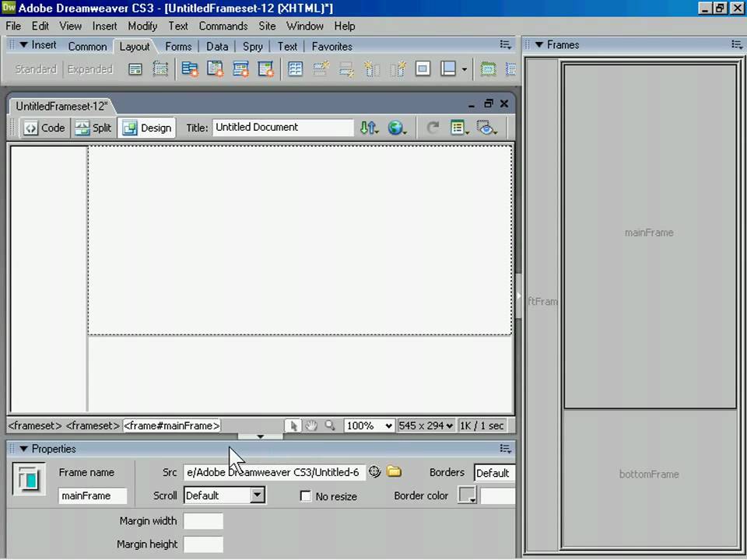Switch to the Favorites insert tab
This screenshot has height=560, width=747.
[x=332, y=47]
